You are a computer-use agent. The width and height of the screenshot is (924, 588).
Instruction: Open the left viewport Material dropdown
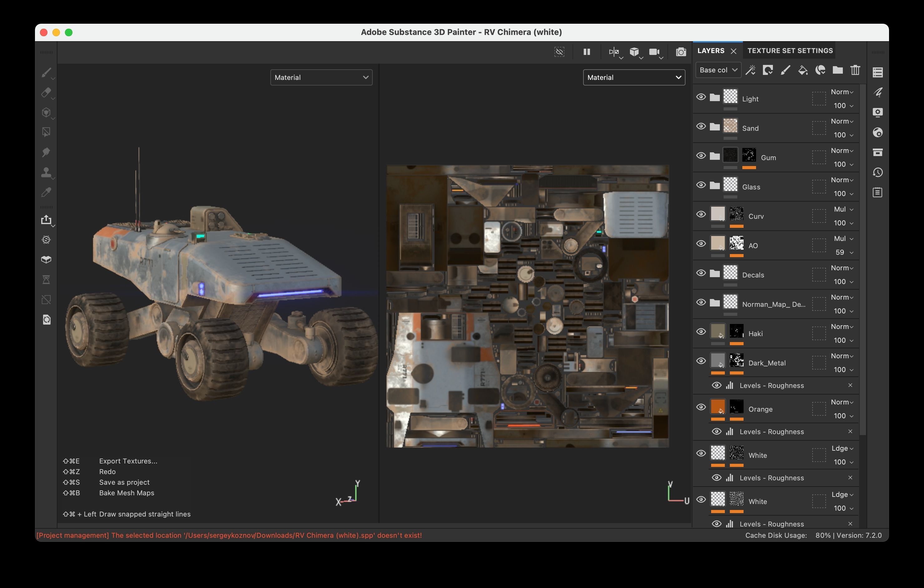click(321, 77)
